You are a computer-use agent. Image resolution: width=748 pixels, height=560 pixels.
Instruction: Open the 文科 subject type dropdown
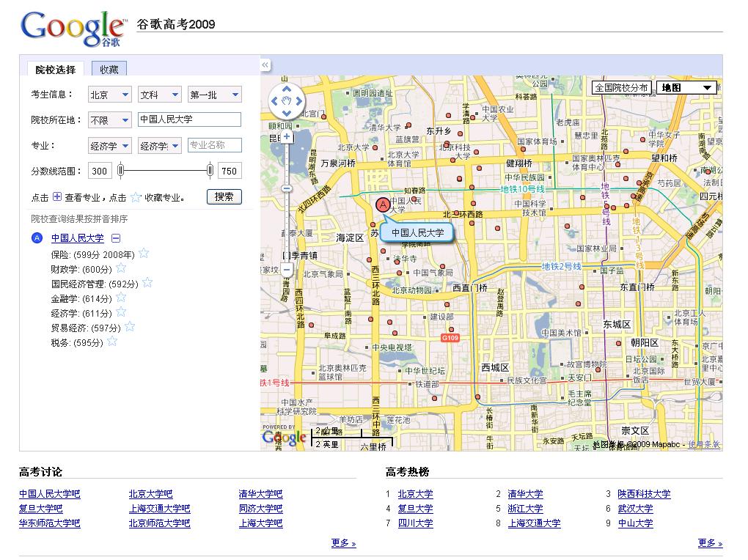(160, 95)
